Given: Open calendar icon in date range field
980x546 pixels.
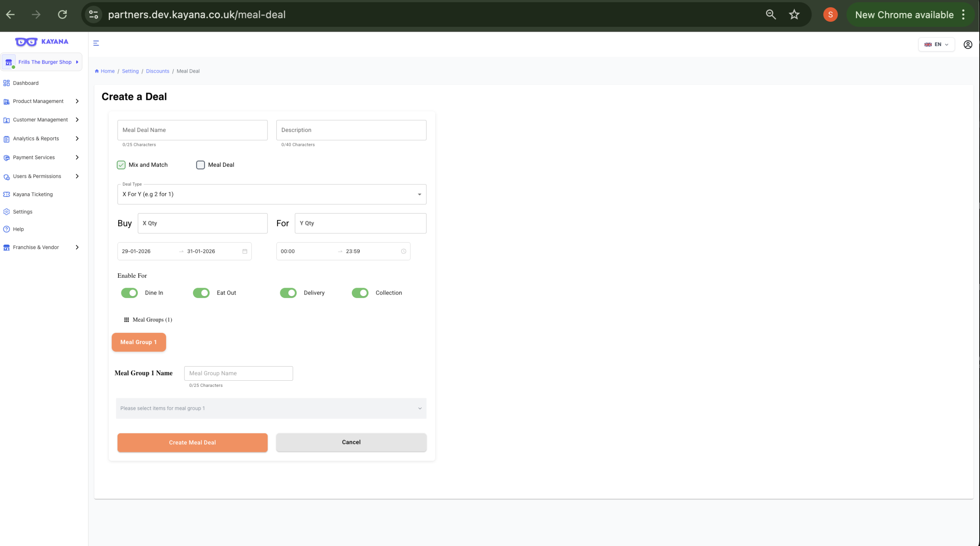Looking at the screenshot, I should click(245, 251).
